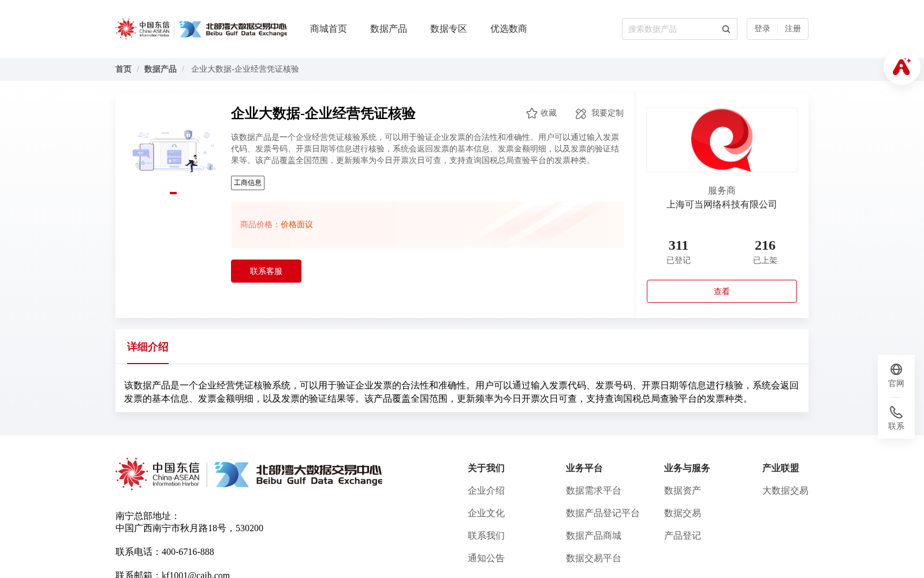The height and width of the screenshot is (578, 924).
Task: Click the 联系客服 button
Action: coord(266,271)
